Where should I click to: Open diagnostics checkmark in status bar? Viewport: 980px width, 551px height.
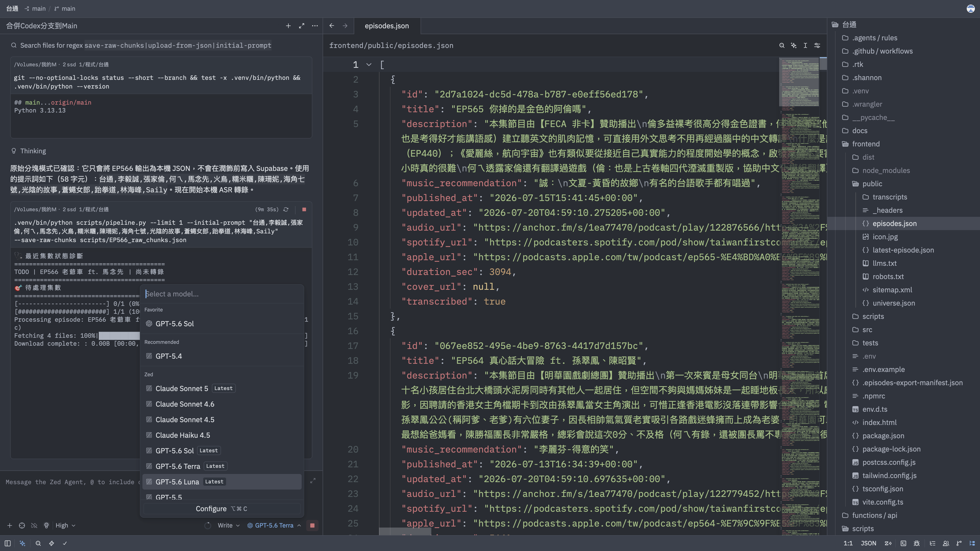65,543
